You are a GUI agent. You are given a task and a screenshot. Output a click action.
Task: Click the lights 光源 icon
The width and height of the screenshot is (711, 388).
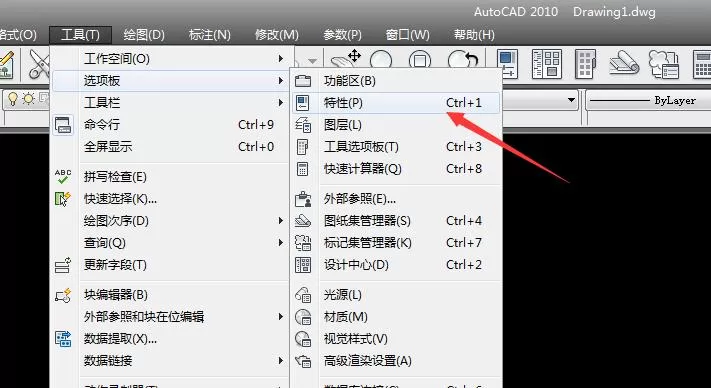(303, 295)
